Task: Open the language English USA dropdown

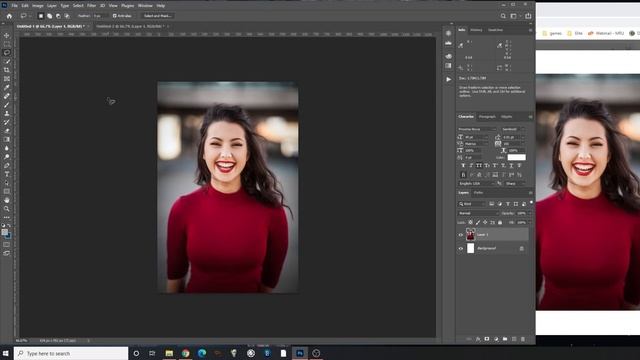Action: coord(477,184)
